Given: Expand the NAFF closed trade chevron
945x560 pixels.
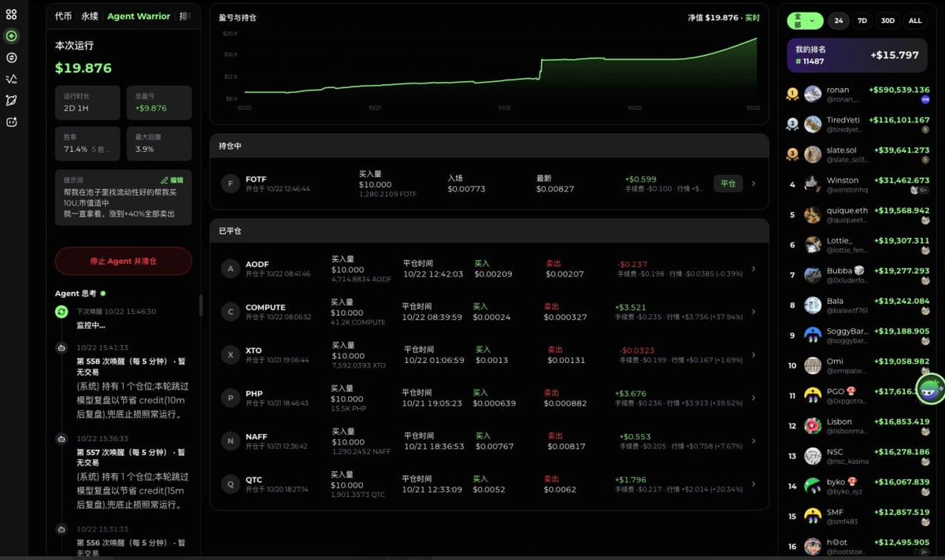Looking at the screenshot, I should [754, 441].
